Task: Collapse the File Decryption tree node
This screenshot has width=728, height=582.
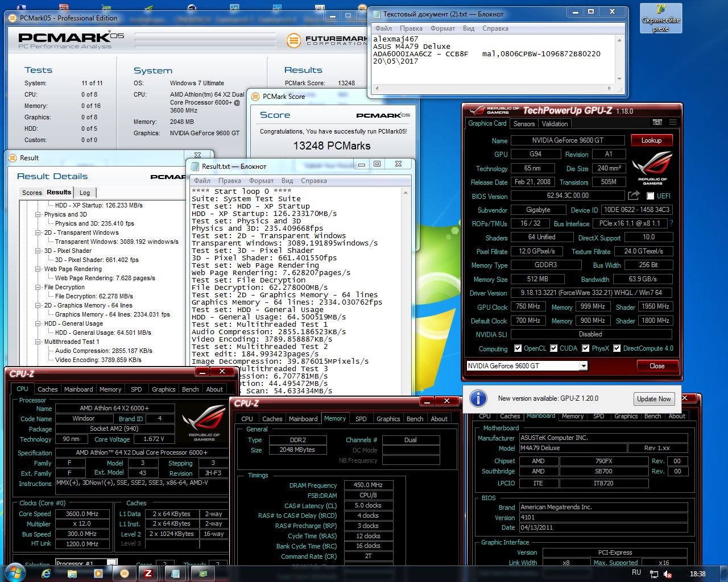Action: [38, 287]
